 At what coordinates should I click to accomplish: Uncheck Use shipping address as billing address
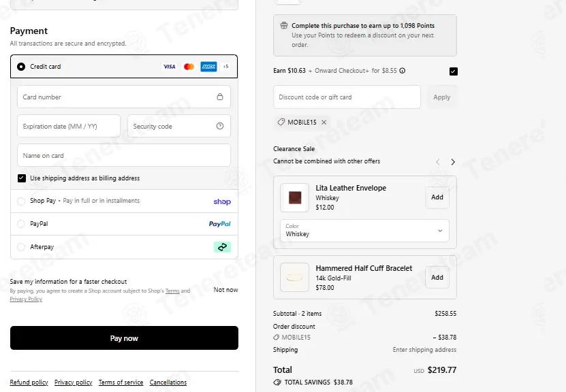[x=22, y=178]
